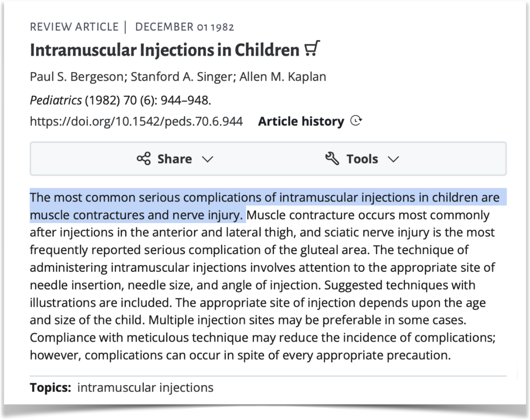Click the shopping cart icon beside the title
This screenshot has width=530, height=420.
[312, 48]
